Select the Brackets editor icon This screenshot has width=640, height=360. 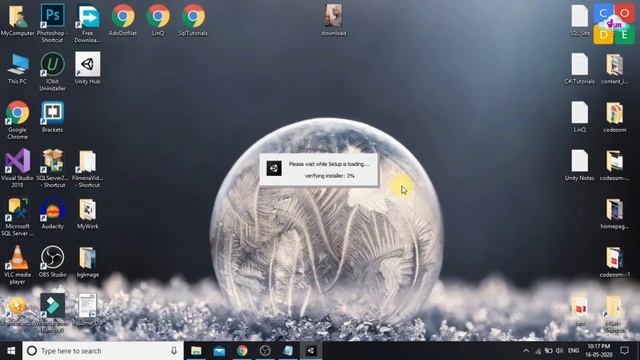[52, 117]
